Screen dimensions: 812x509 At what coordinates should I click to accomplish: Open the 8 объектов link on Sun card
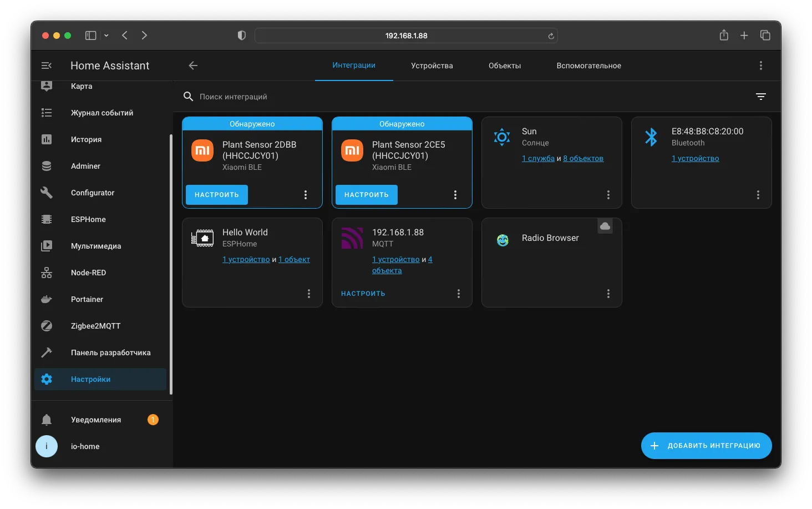[583, 158]
